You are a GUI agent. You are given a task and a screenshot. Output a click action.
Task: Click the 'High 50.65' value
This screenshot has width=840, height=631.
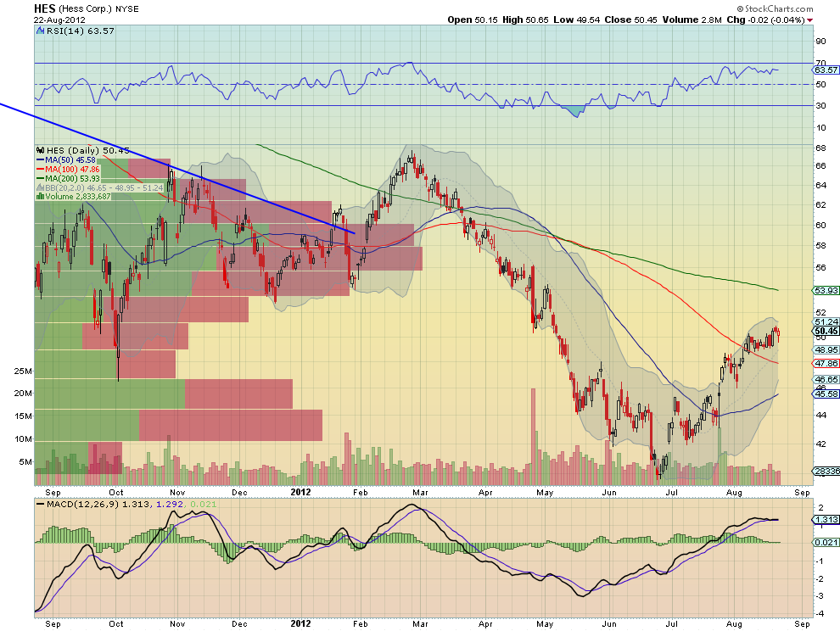[x=525, y=20]
